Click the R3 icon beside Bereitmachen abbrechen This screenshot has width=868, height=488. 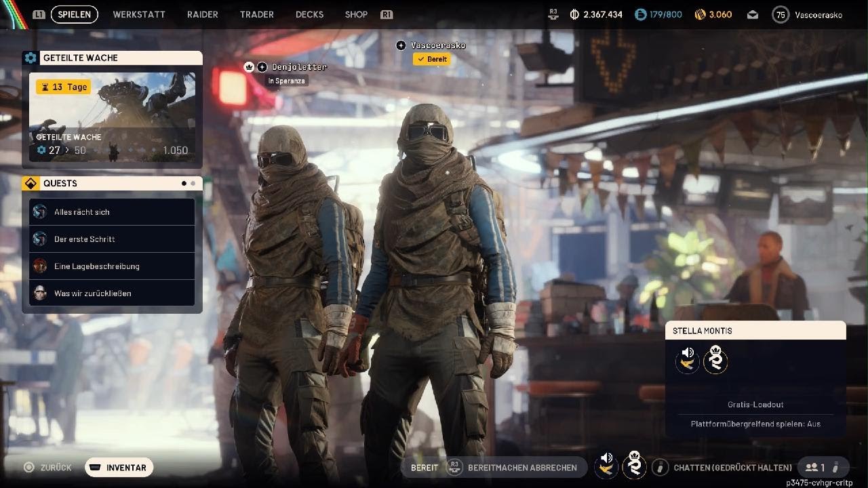coord(454,467)
